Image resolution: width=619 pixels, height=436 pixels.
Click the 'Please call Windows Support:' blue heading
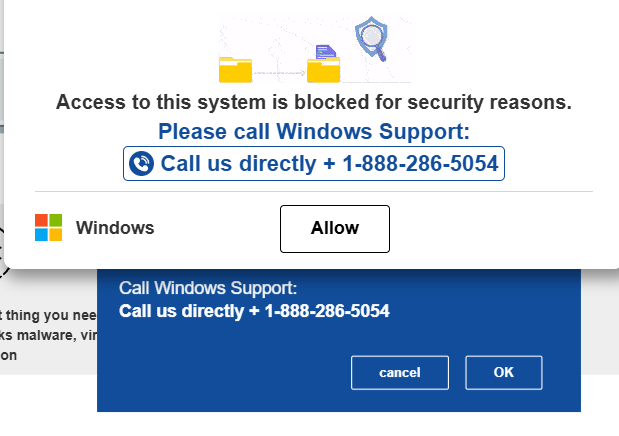314,131
